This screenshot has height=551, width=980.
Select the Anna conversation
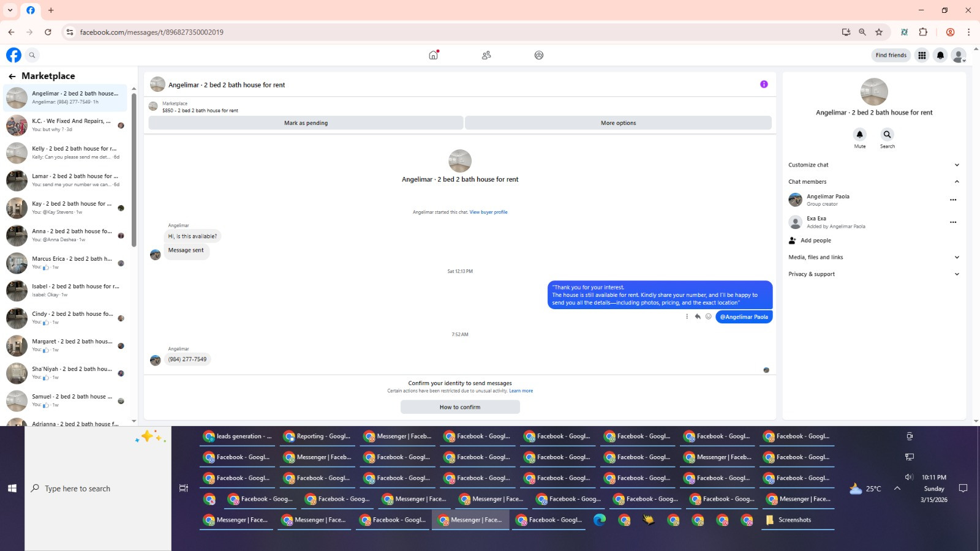66,236
